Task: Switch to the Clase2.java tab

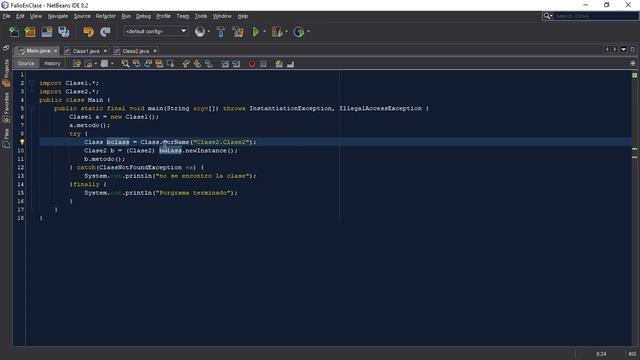Action: coord(136,51)
